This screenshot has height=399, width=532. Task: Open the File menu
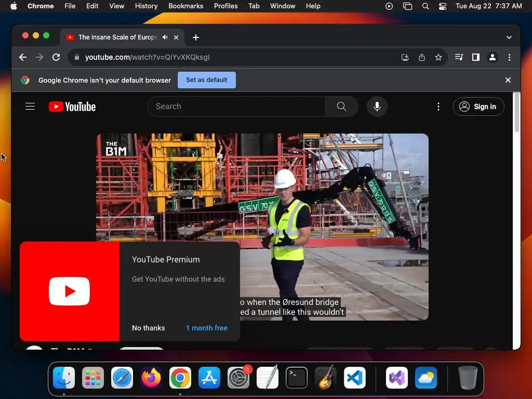point(70,6)
